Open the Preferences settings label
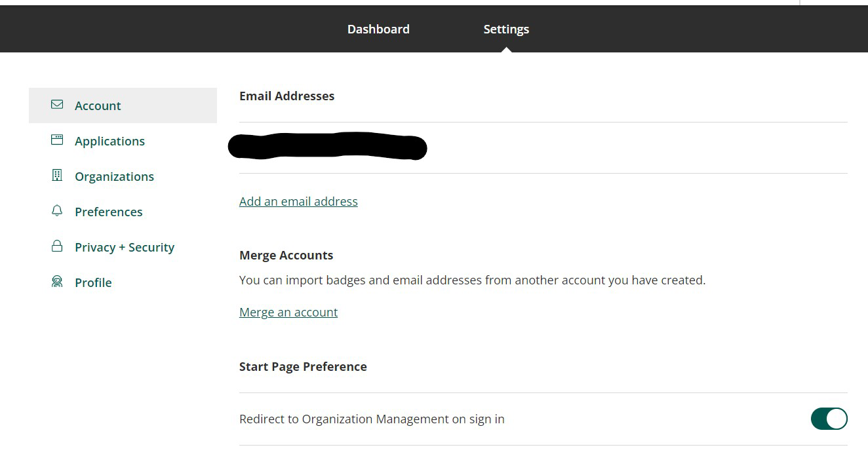 point(108,212)
